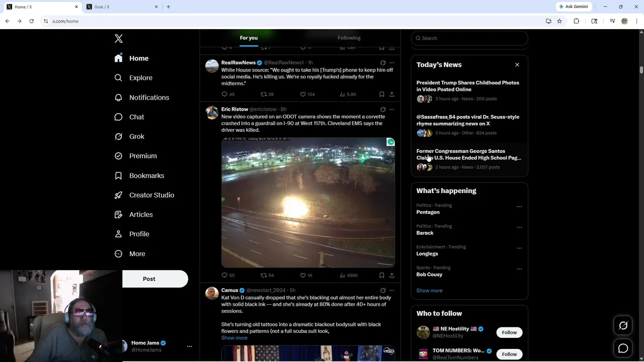Open the Home page from the sidebar

click(x=131, y=58)
